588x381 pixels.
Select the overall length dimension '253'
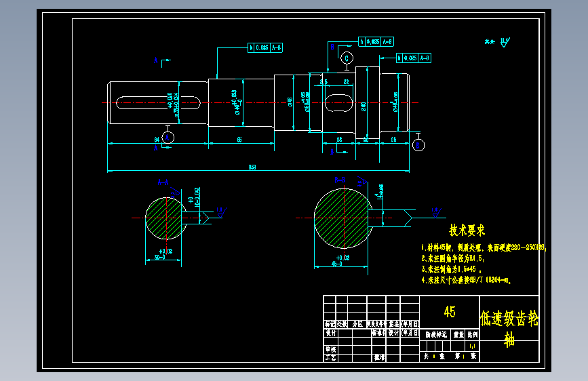click(252, 167)
